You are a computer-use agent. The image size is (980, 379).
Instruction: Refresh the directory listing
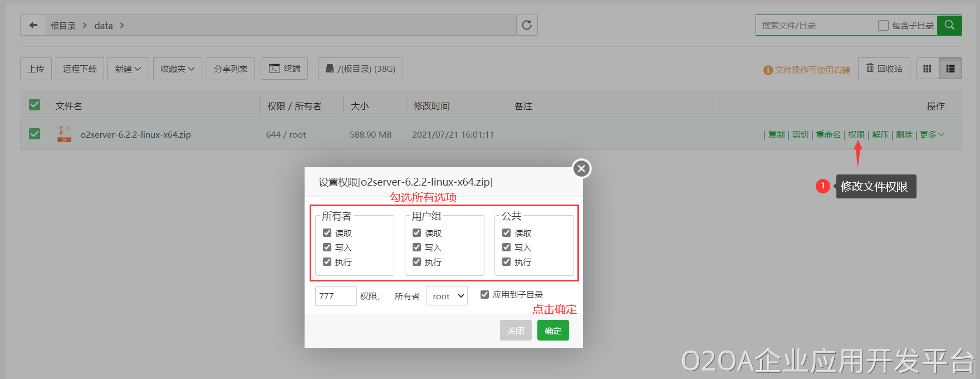click(x=527, y=25)
